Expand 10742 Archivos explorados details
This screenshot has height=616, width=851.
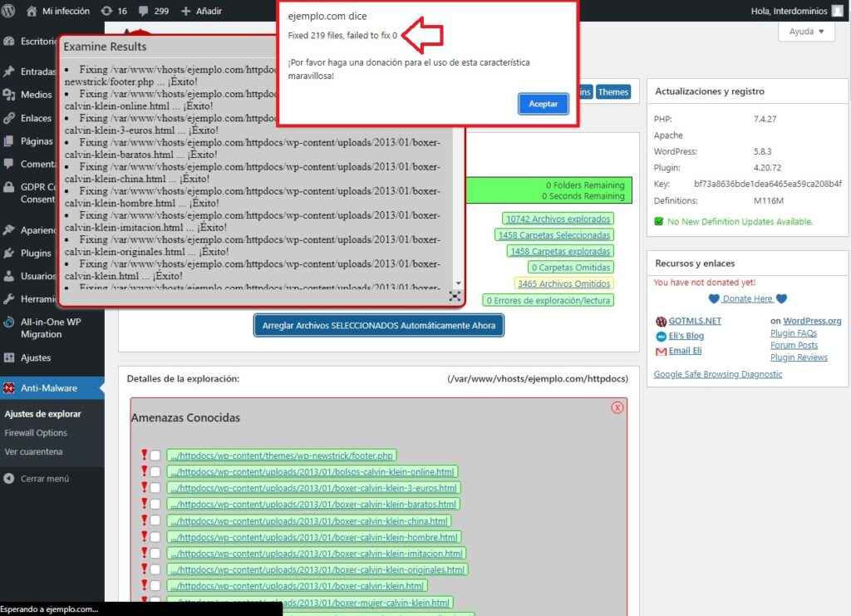pyautogui.click(x=558, y=219)
